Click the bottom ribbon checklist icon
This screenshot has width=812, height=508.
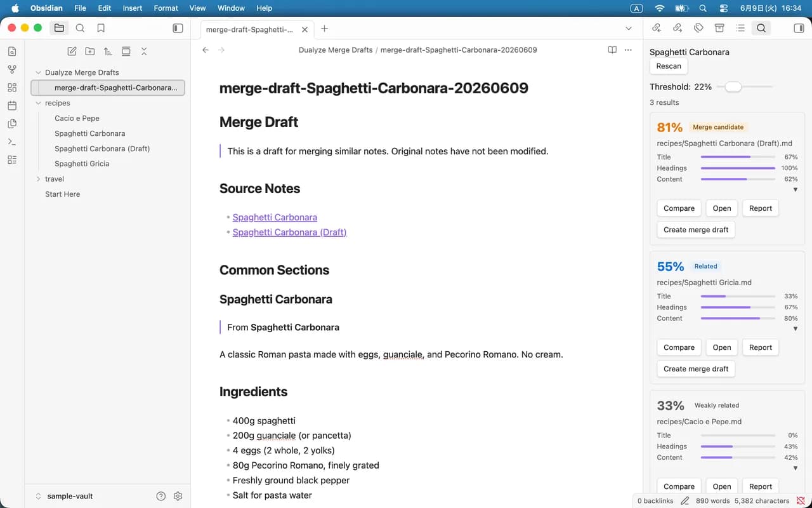coord(12,159)
